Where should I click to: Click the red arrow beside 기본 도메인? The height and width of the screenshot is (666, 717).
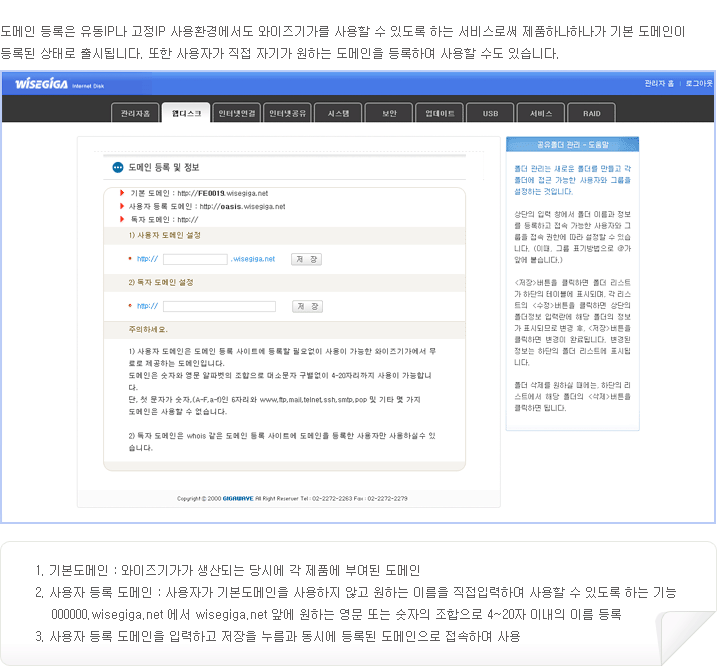coord(120,193)
